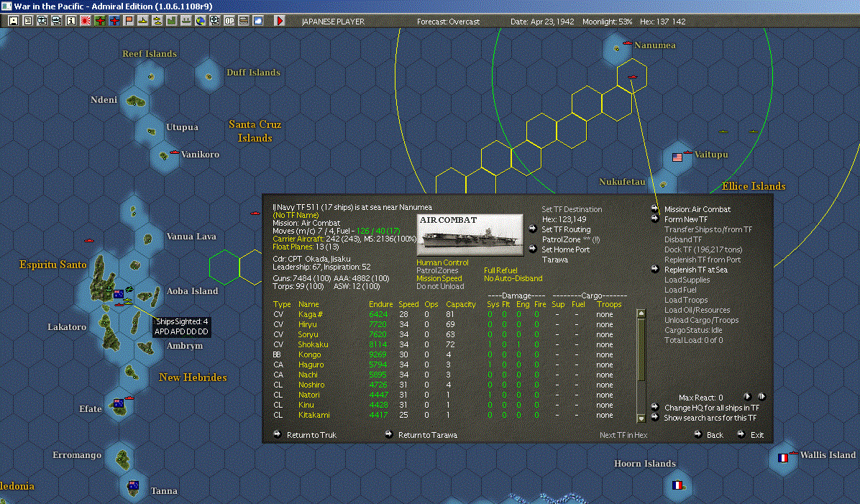Toggle Do not Unload setting
This screenshot has height=504, width=860.
440,286
